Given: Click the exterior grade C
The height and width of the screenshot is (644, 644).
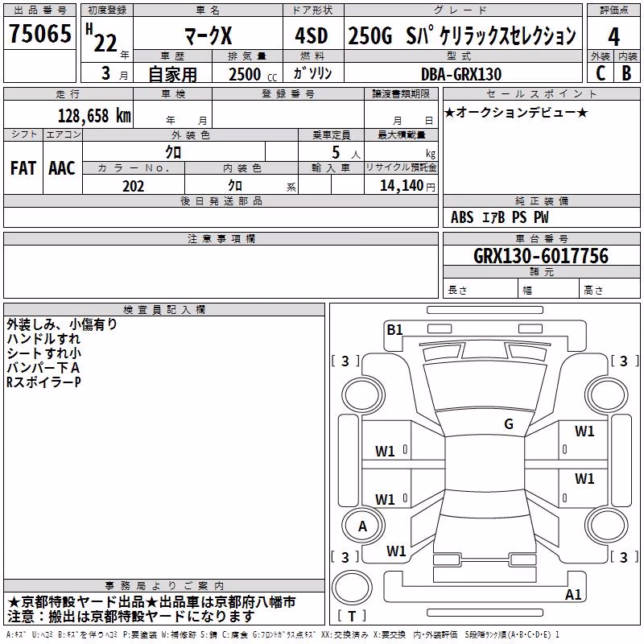Looking at the screenshot, I should point(601,73).
